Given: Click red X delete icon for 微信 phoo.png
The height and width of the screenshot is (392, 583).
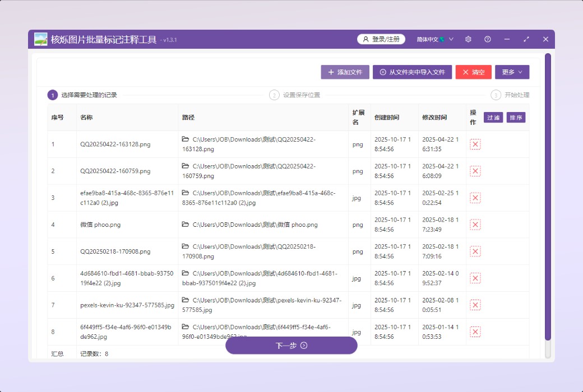Looking at the screenshot, I should pos(475,225).
